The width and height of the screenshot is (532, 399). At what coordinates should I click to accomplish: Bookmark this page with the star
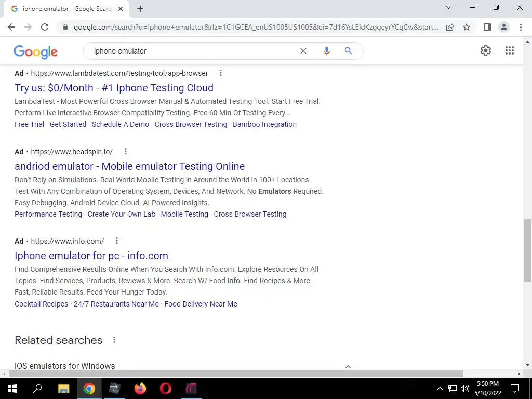[467, 27]
